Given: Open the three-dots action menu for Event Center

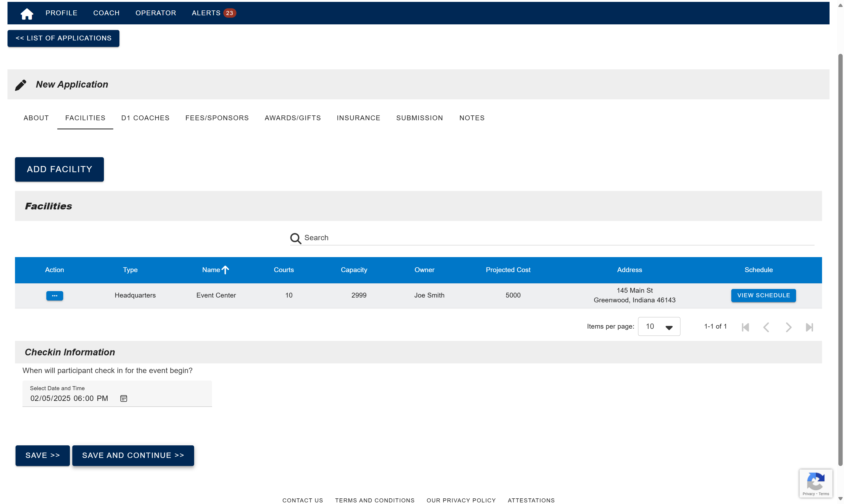Looking at the screenshot, I should coord(55,295).
